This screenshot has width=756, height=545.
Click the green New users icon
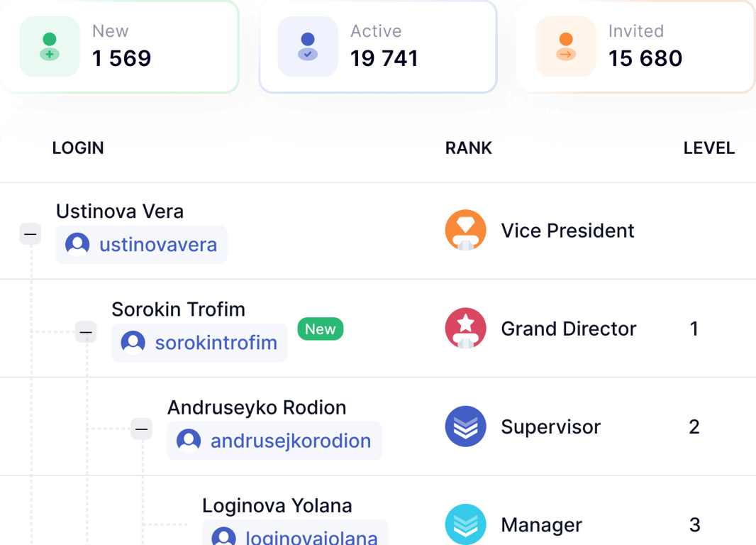(50, 46)
